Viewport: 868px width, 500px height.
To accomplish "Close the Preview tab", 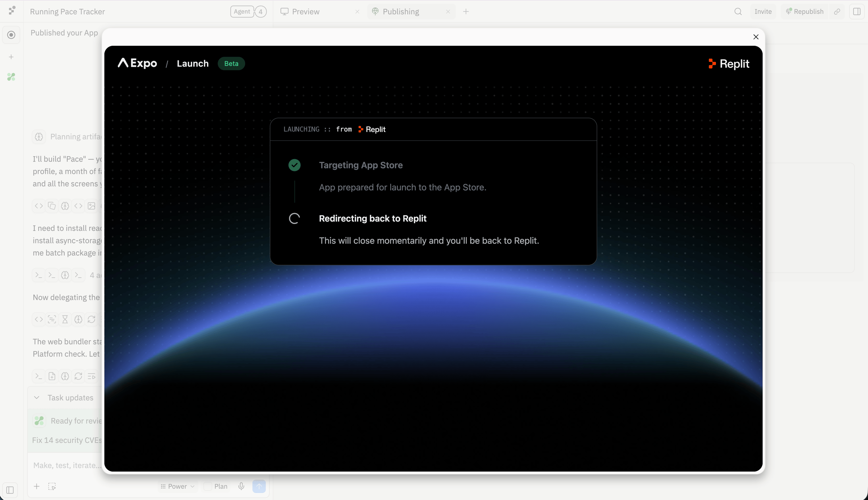I will (x=357, y=11).
